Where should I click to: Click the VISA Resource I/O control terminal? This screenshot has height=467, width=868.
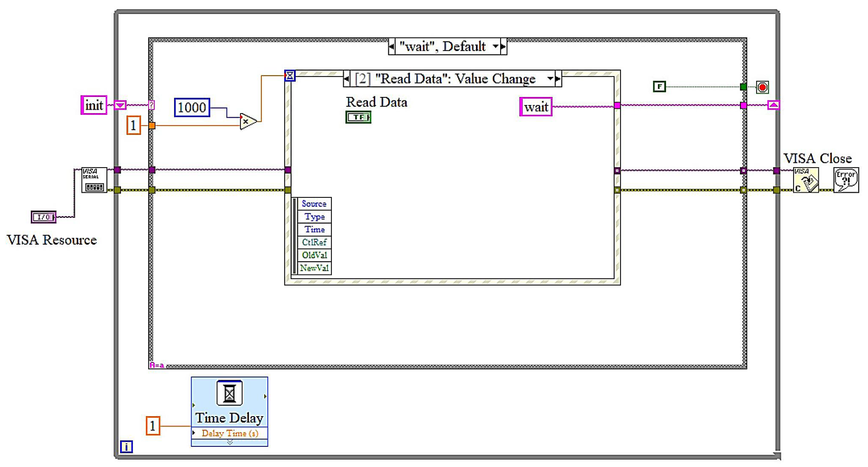pos(43,217)
